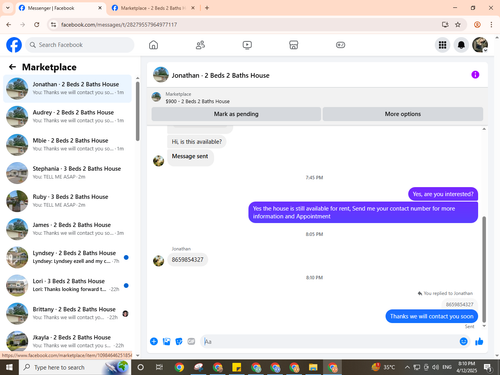Open the emoji picker in message field
500x375 pixels.
tap(463, 341)
